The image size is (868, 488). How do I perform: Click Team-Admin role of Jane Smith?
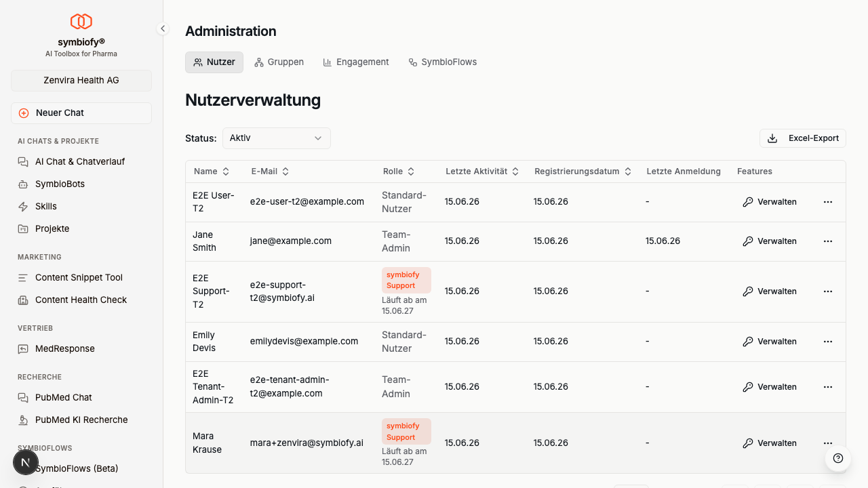click(396, 241)
